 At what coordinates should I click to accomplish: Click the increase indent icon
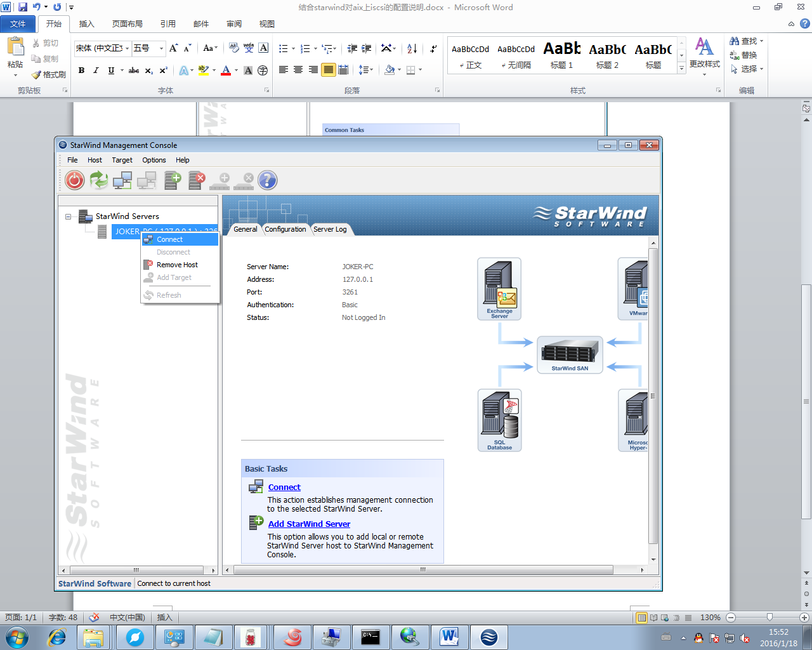pyautogui.click(x=367, y=48)
